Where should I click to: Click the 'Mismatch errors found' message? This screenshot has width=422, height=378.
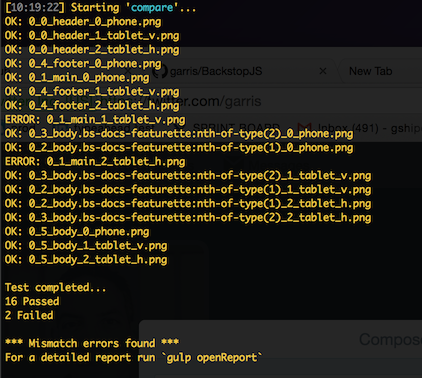pos(92,343)
